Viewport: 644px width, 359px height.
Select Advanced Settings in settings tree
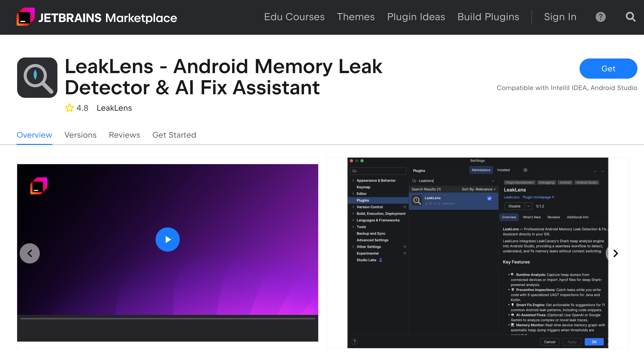point(372,240)
